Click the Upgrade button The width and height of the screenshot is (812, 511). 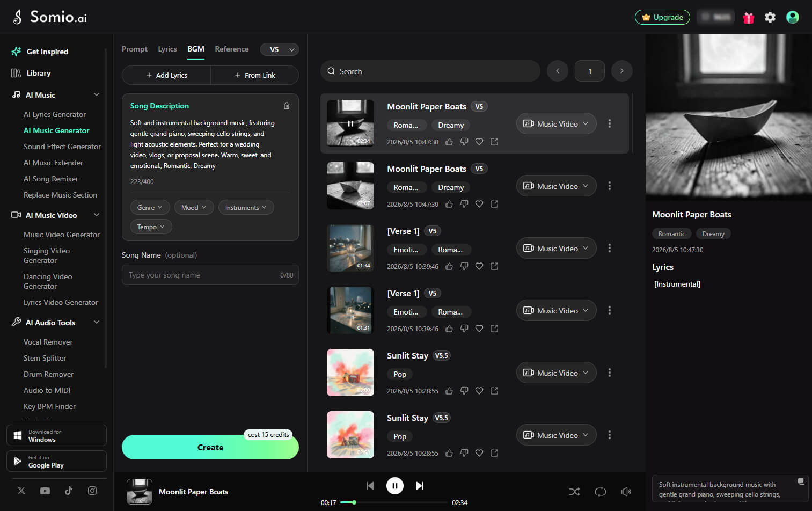click(663, 17)
